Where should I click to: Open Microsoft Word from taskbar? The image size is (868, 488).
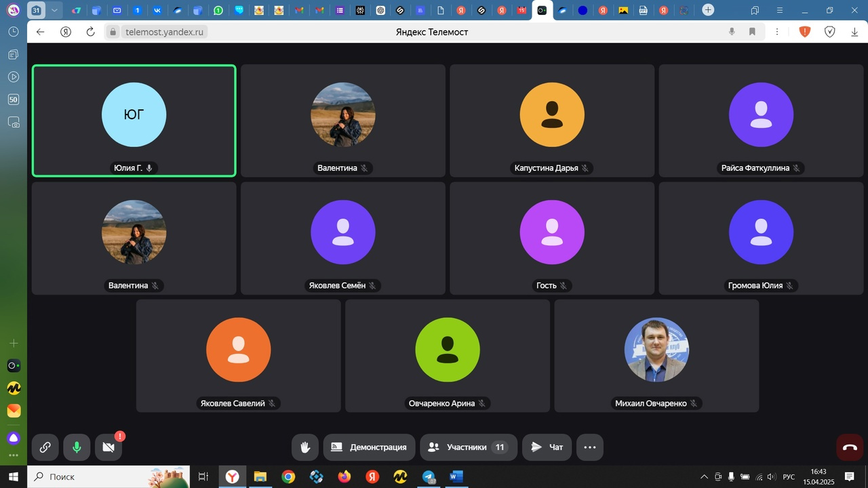(x=456, y=476)
